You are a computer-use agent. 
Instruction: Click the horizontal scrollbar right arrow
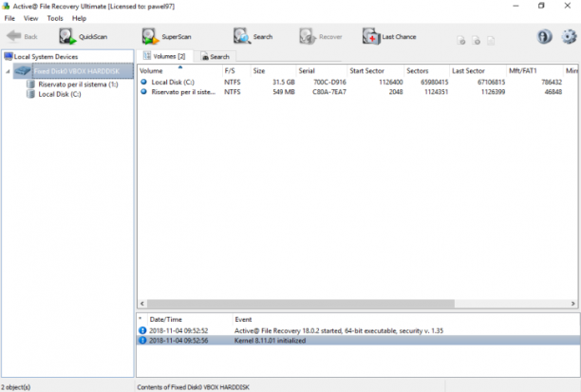coord(572,304)
